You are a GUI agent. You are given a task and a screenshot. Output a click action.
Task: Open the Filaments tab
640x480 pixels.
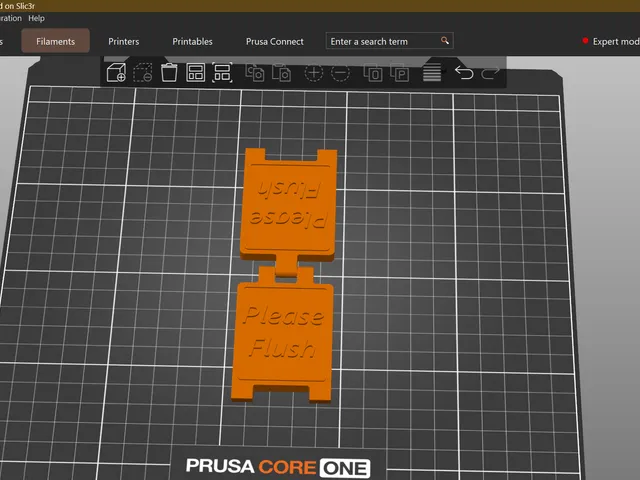pyautogui.click(x=56, y=41)
